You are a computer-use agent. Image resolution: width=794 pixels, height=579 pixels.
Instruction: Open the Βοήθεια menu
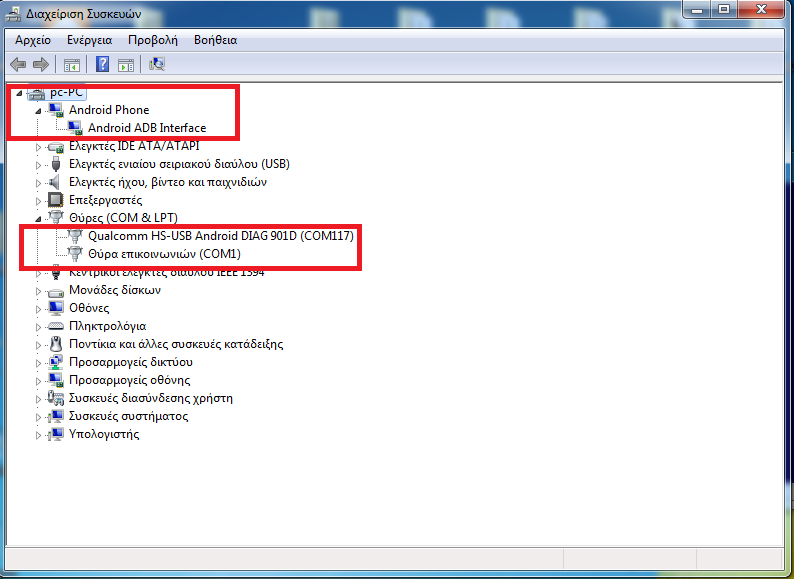[215, 40]
